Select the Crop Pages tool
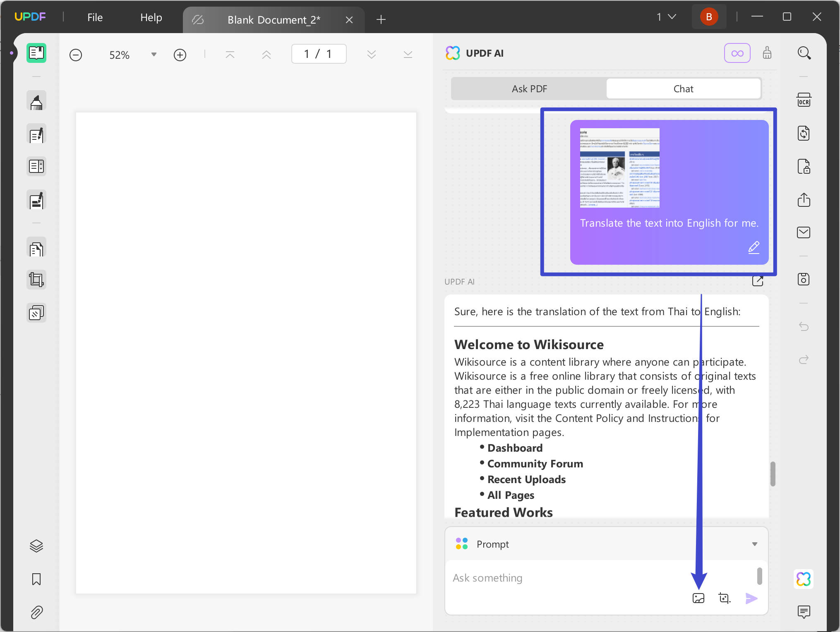This screenshot has width=840, height=632. 36,280
